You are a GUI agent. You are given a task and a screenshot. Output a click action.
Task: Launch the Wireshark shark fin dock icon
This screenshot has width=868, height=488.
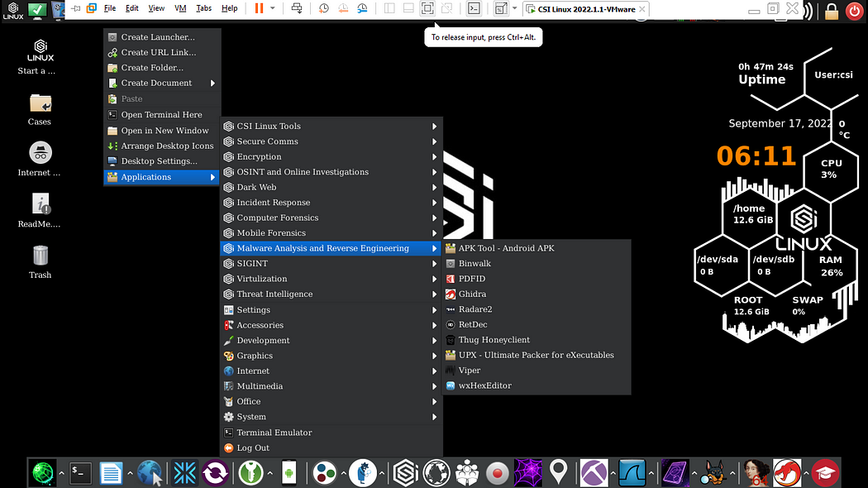tap(632, 473)
